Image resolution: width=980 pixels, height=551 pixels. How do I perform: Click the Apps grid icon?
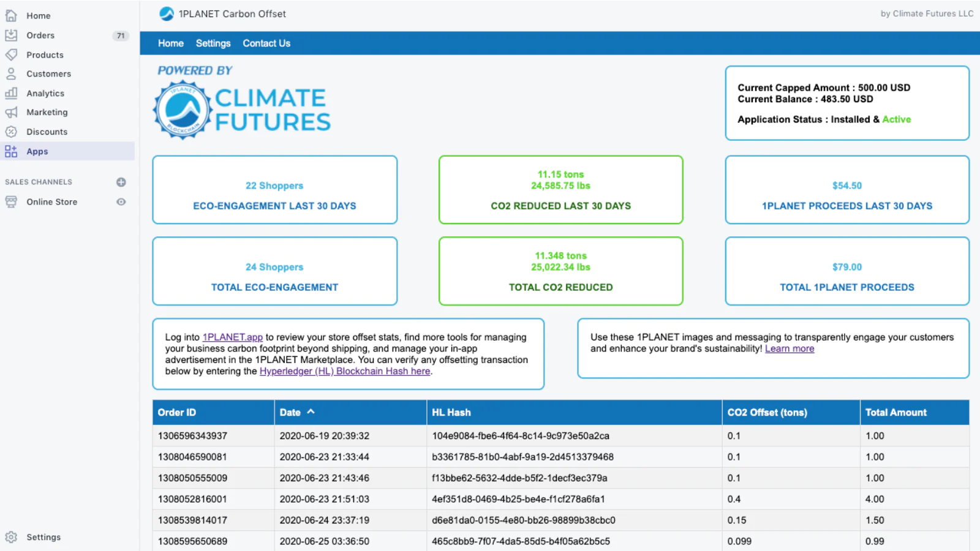tap(11, 151)
